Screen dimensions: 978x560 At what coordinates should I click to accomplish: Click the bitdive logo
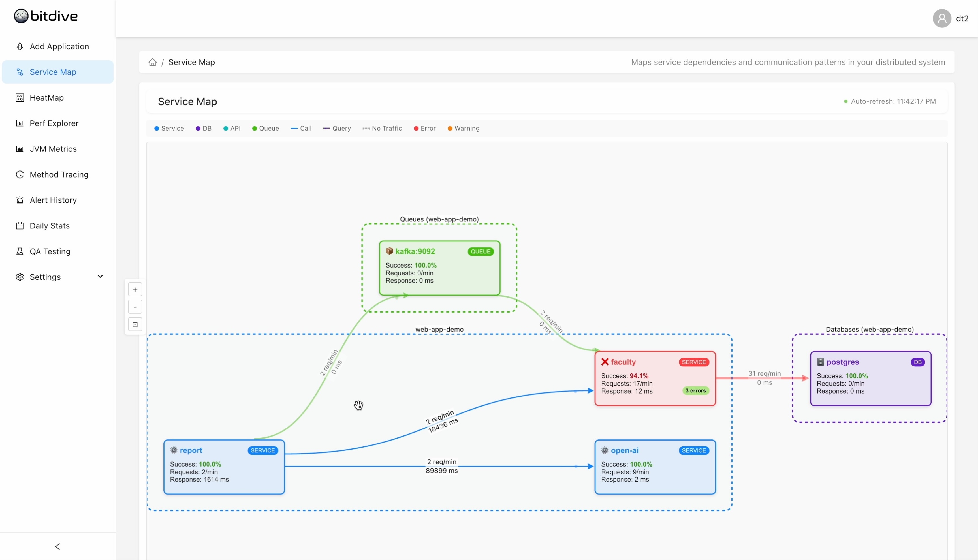[45, 16]
